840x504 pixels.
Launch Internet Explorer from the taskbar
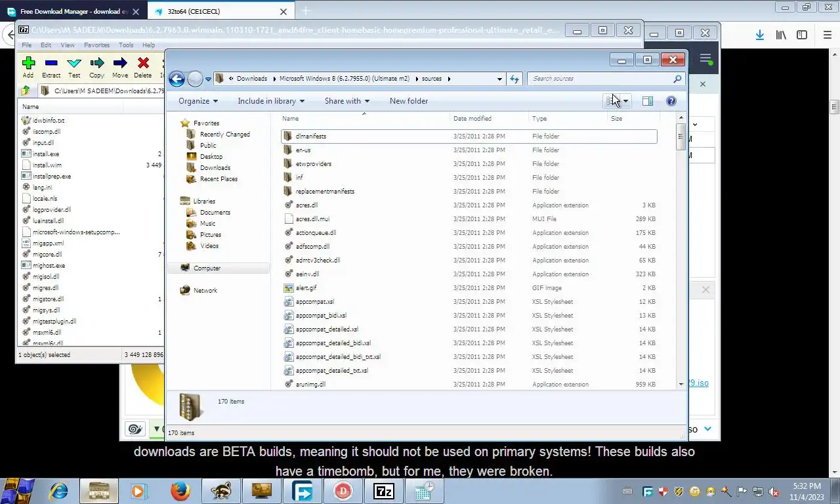pos(59,491)
